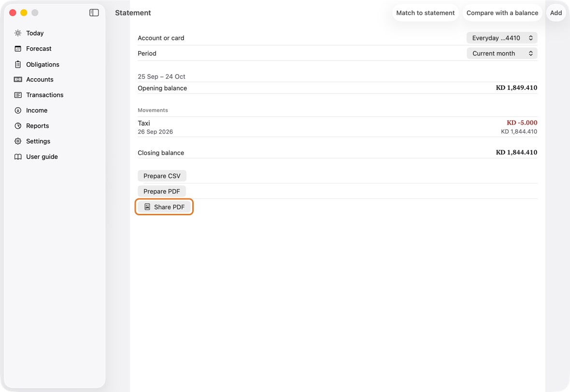
Task: Click the download-arrow icon beside Income
Action: 18,111
